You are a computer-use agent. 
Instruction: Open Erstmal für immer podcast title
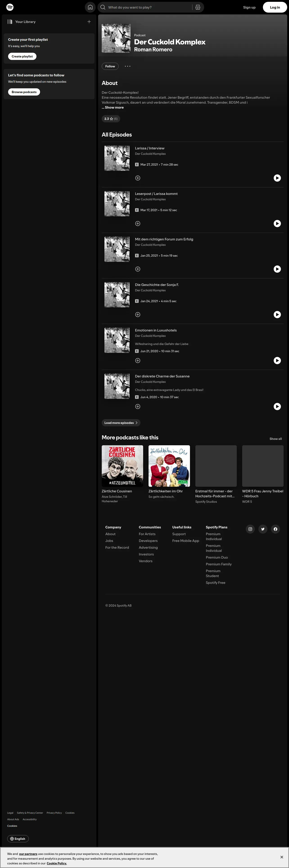(x=215, y=494)
